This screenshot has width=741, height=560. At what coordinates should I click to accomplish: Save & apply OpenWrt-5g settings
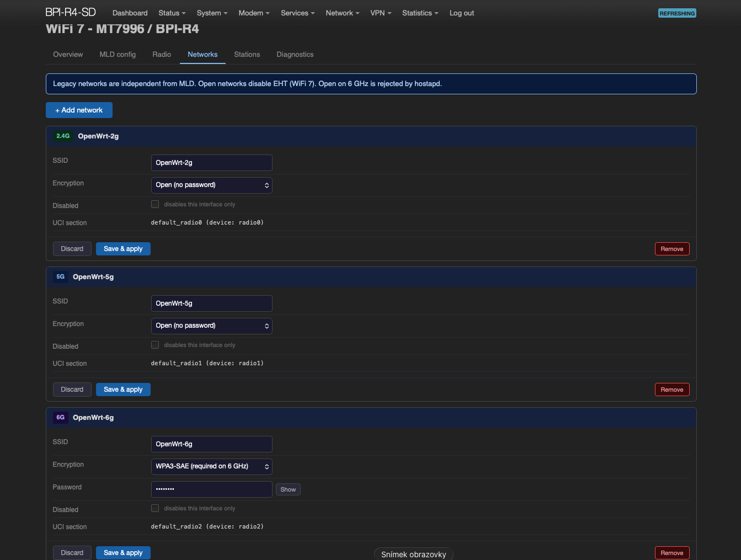(x=123, y=390)
